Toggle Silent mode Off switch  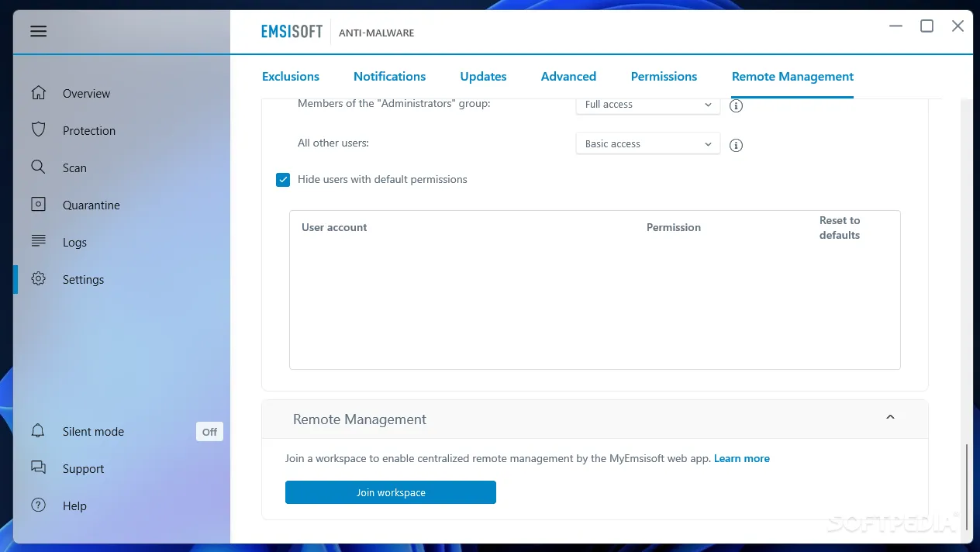tap(209, 432)
